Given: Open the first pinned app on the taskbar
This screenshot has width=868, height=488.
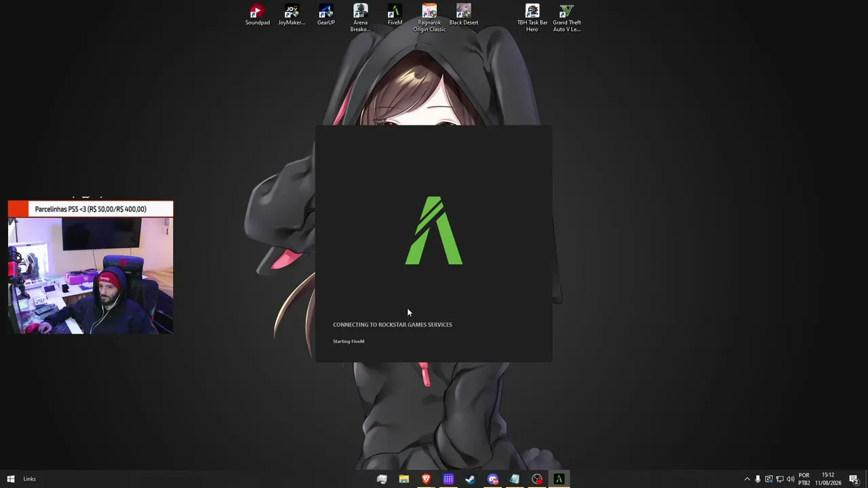Looking at the screenshot, I should [382, 479].
